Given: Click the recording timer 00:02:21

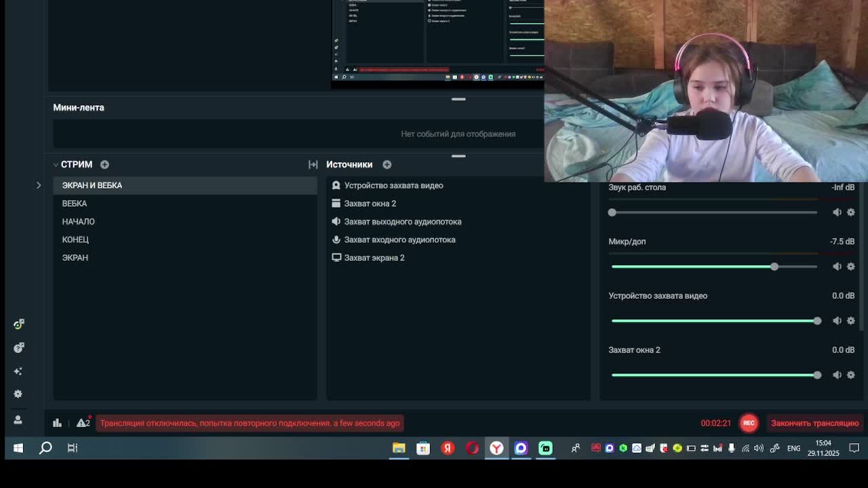Looking at the screenshot, I should [715, 423].
